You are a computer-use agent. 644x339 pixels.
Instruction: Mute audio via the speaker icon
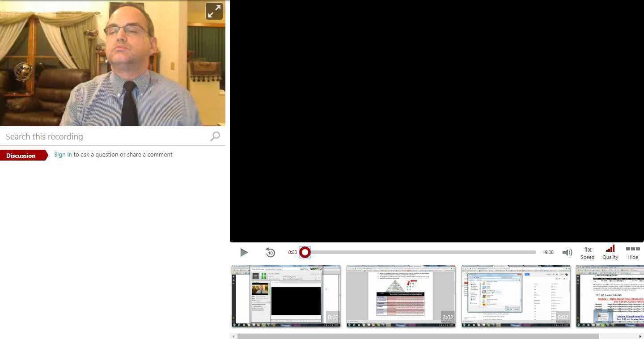coord(567,252)
